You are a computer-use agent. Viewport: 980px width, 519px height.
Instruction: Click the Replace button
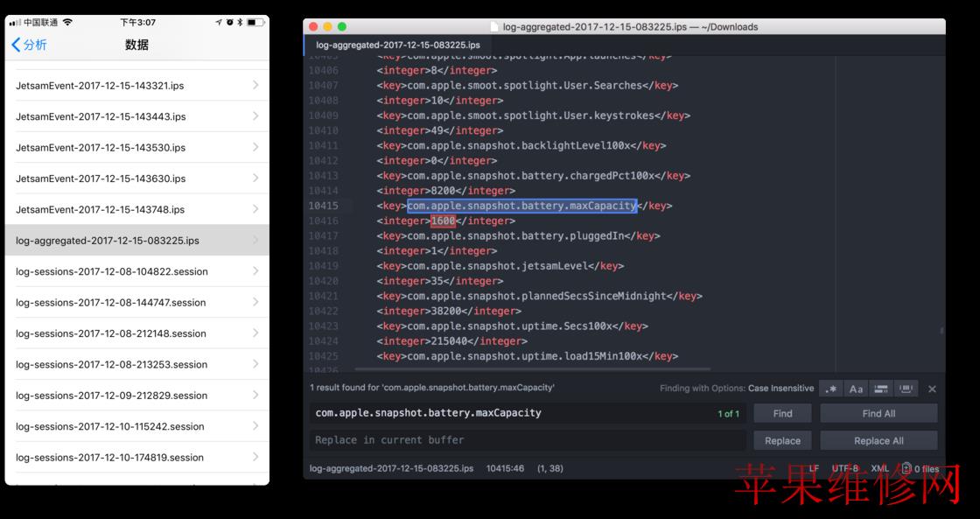point(782,441)
